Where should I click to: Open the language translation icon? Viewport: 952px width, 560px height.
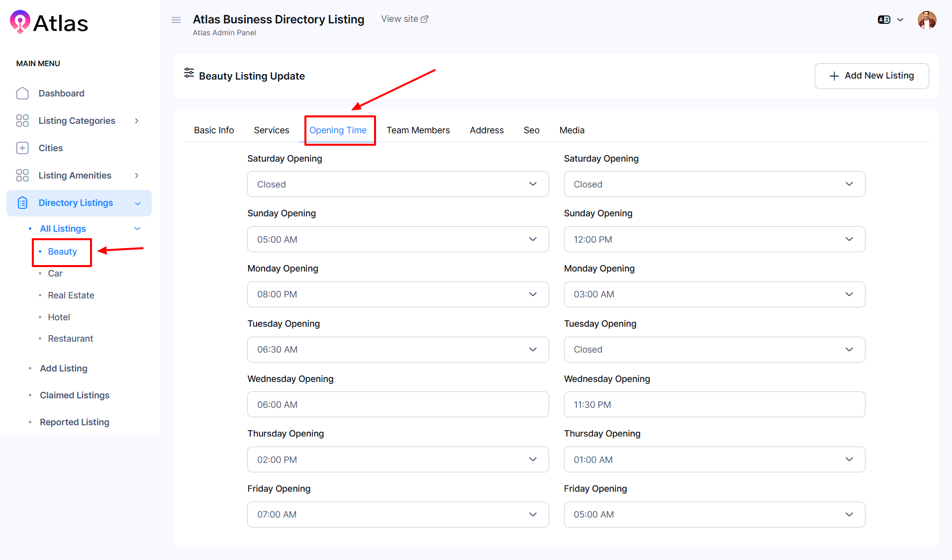pos(884,20)
